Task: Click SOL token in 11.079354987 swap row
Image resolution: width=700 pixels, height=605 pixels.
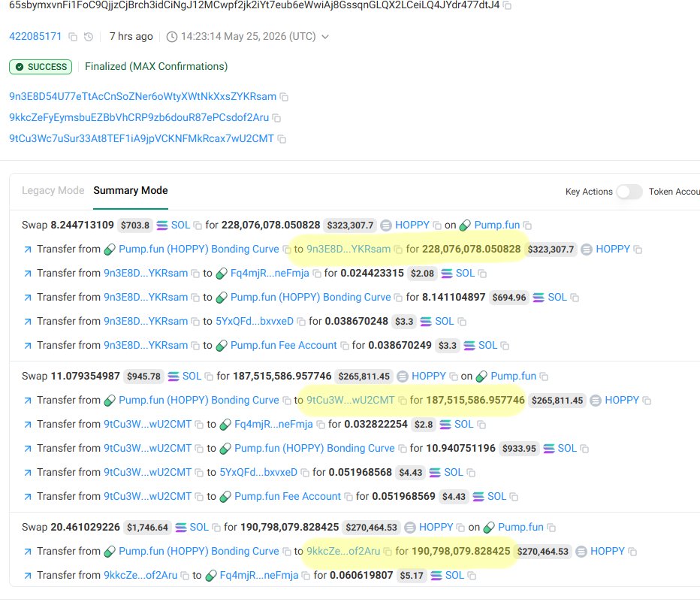Action: [192, 377]
